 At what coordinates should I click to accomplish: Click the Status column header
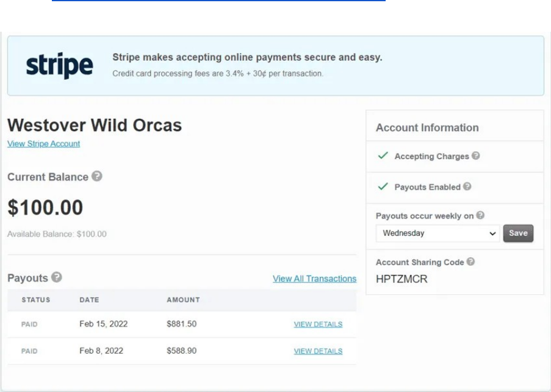tap(36, 300)
